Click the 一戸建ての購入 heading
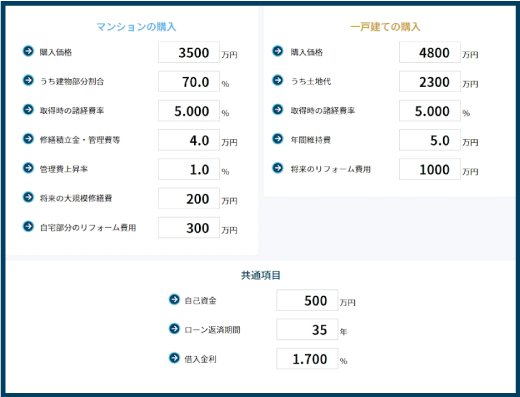520x397 pixels. (x=385, y=27)
